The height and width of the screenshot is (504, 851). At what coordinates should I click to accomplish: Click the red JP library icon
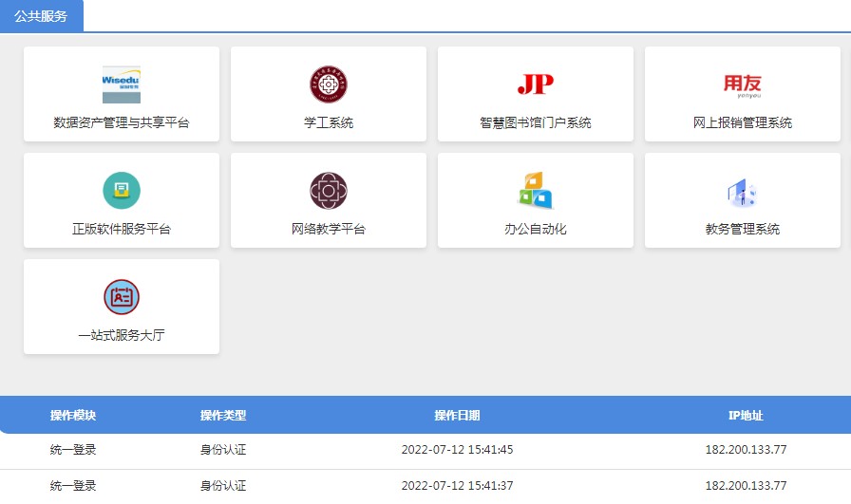536,84
